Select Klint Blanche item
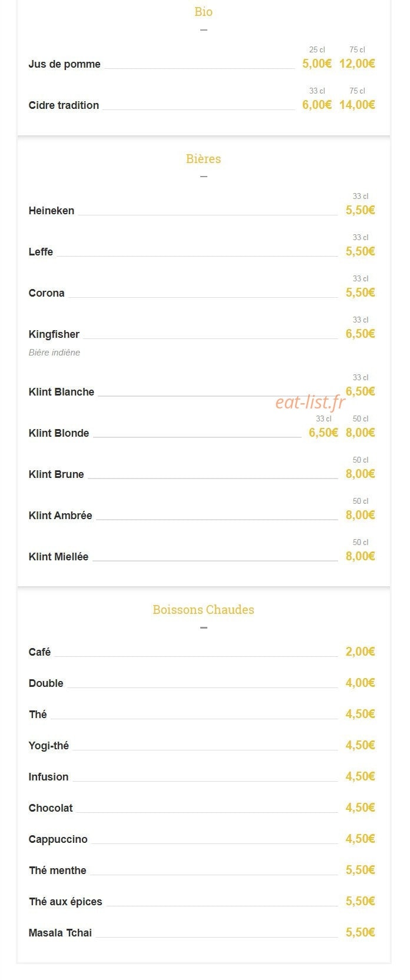 tap(61, 392)
